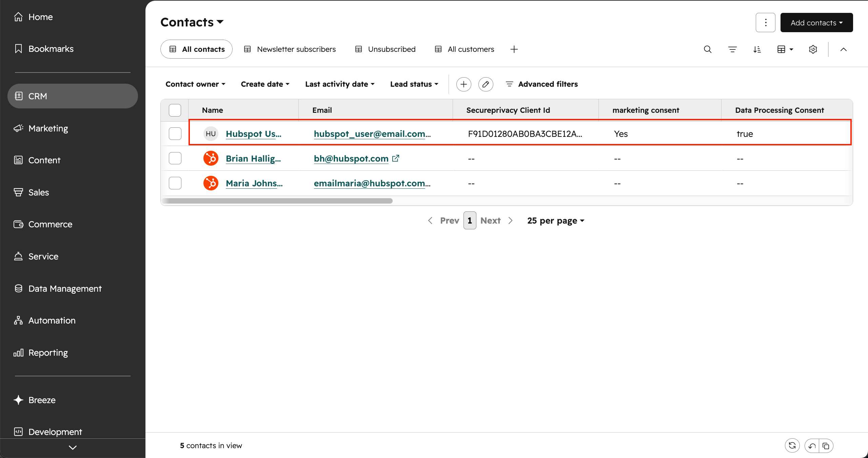Viewport: 868px width, 458px height.
Task: Click the copy icon at bottom right
Action: pyautogui.click(x=826, y=446)
